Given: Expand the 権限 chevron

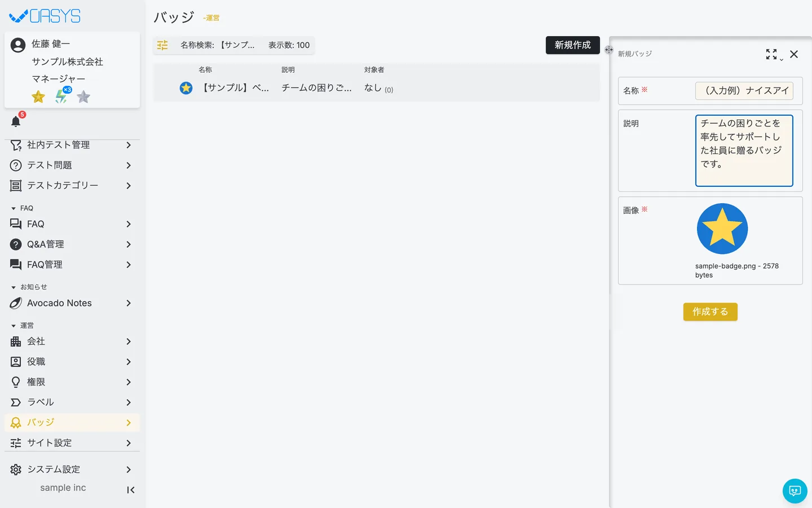Looking at the screenshot, I should coord(129,382).
